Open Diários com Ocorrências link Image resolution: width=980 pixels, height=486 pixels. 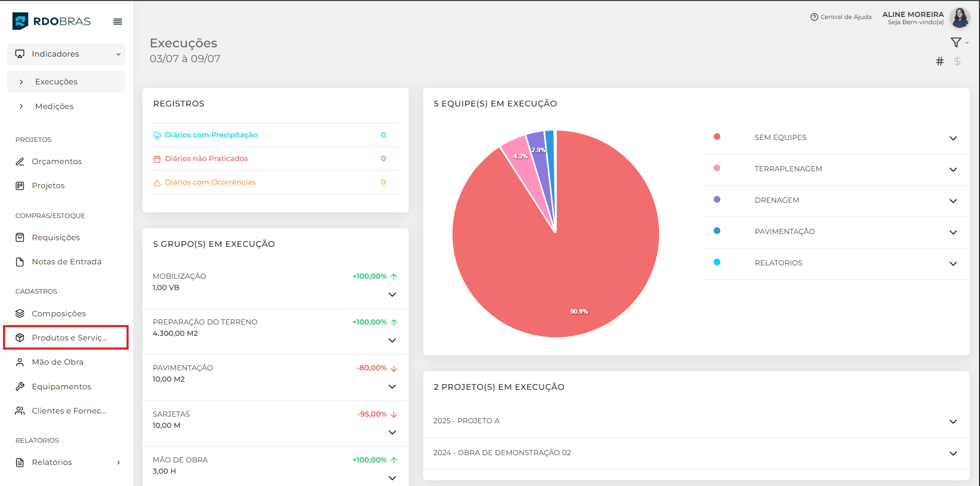210,183
